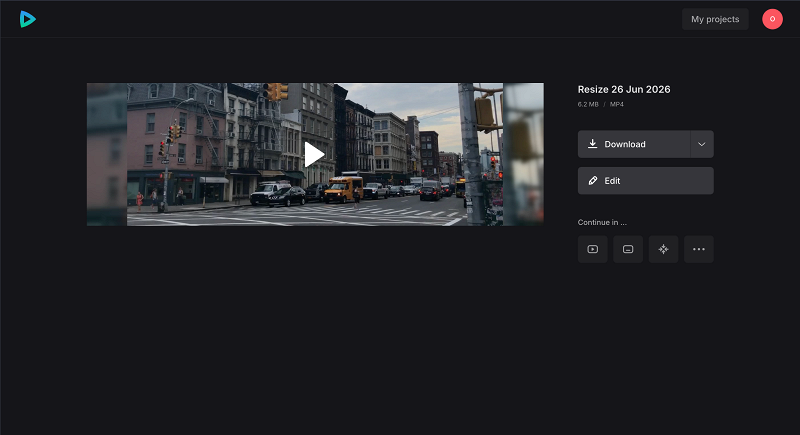Expand the Download options chevron

click(702, 144)
